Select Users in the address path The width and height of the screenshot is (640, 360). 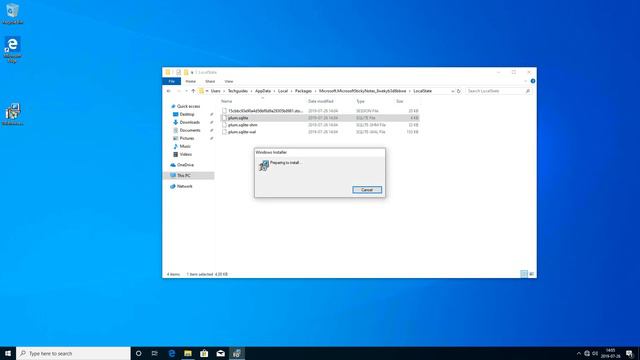(x=216, y=91)
